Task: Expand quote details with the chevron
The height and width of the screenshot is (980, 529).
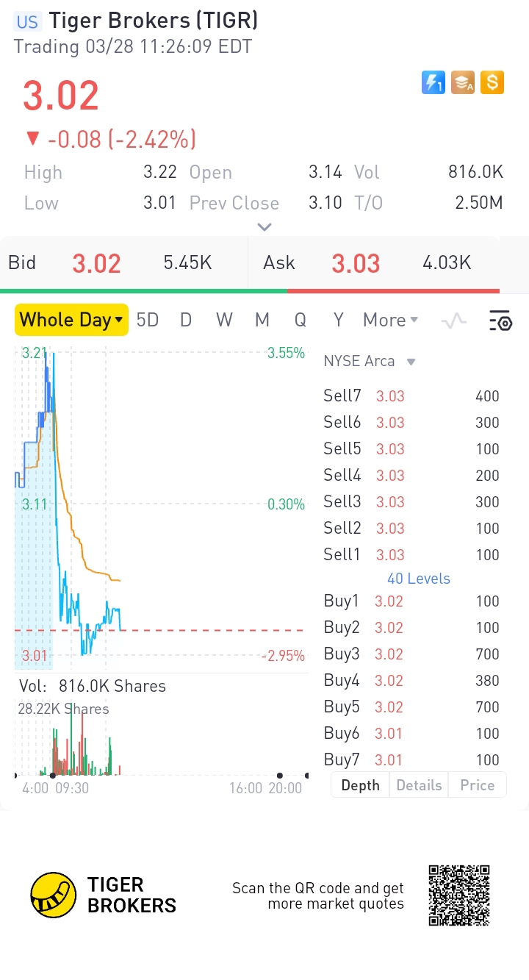Action: [x=264, y=227]
